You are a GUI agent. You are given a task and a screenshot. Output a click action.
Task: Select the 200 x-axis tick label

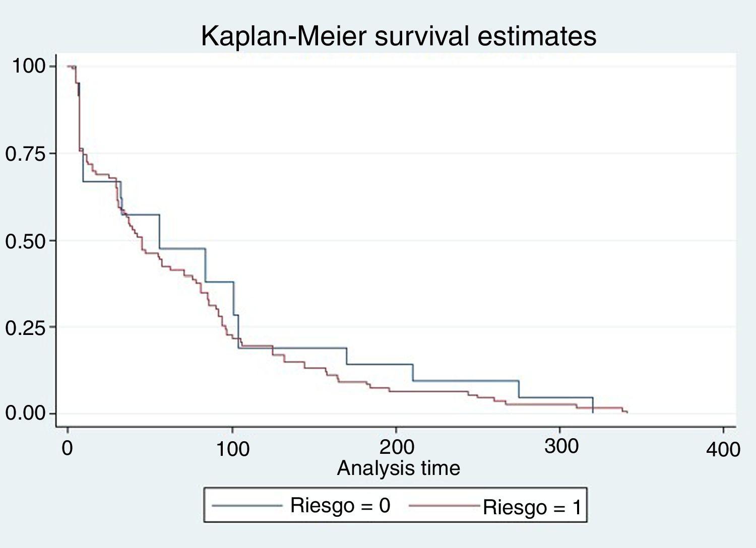397,447
